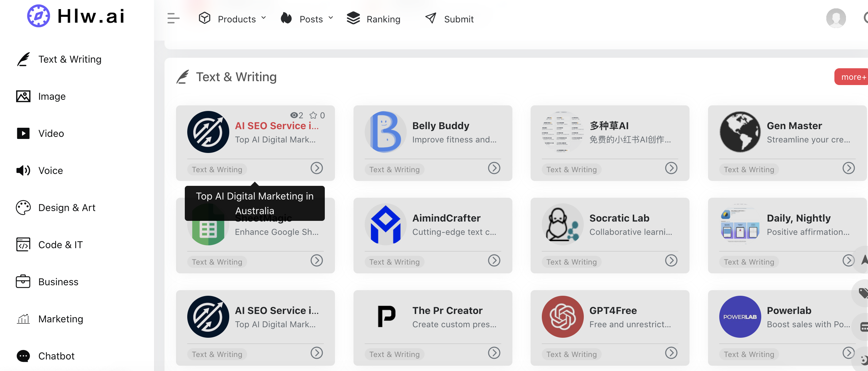Click AimindCrafter blue diamond thumbnail
868x371 pixels.
(x=386, y=224)
